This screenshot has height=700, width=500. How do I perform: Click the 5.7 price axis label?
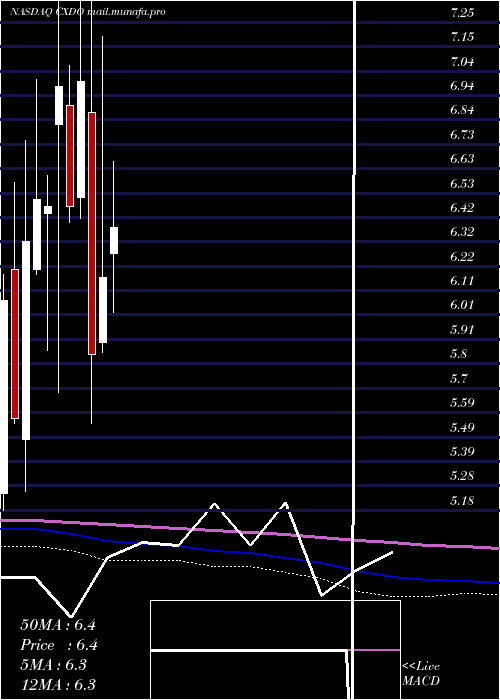459,379
